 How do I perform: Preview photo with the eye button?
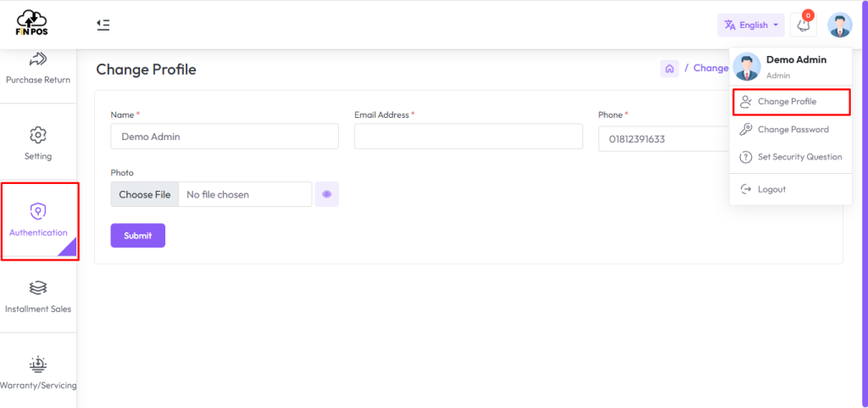[326, 194]
